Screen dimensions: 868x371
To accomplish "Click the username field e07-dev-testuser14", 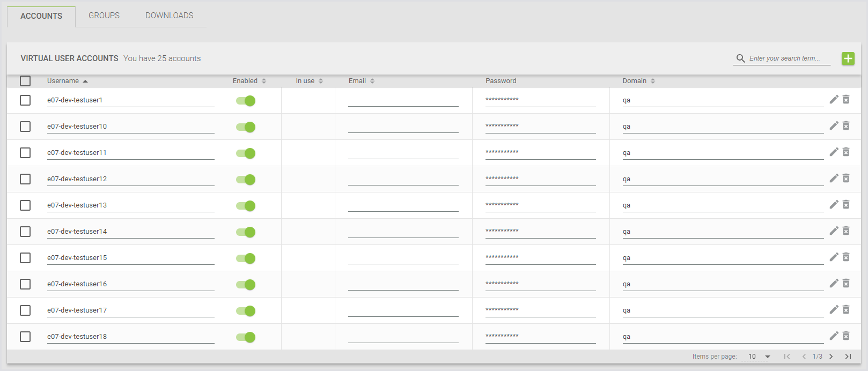I will coord(131,232).
